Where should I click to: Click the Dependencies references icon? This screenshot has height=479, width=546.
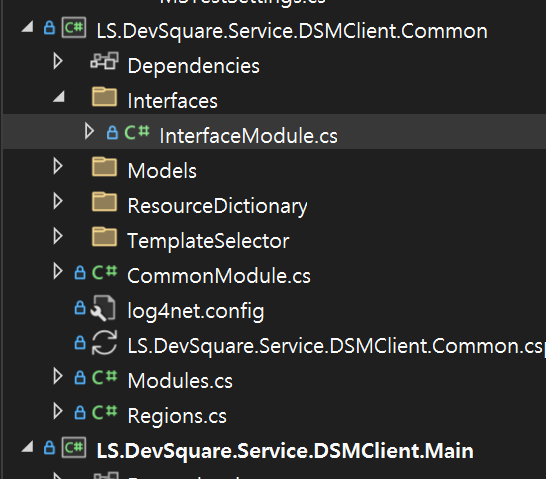tap(104, 61)
